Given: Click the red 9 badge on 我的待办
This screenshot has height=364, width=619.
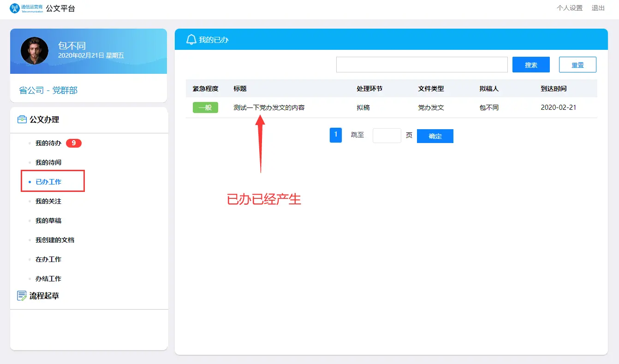Looking at the screenshot, I should tap(74, 143).
